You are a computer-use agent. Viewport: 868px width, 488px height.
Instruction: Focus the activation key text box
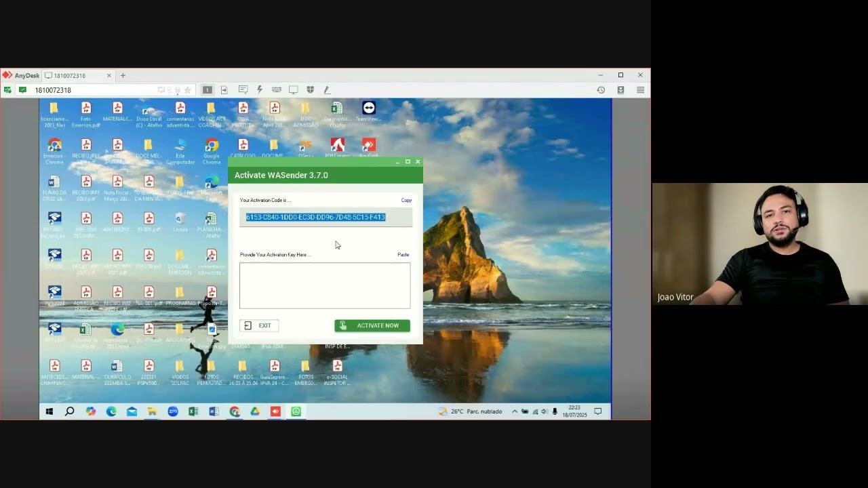(x=325, y=285)
